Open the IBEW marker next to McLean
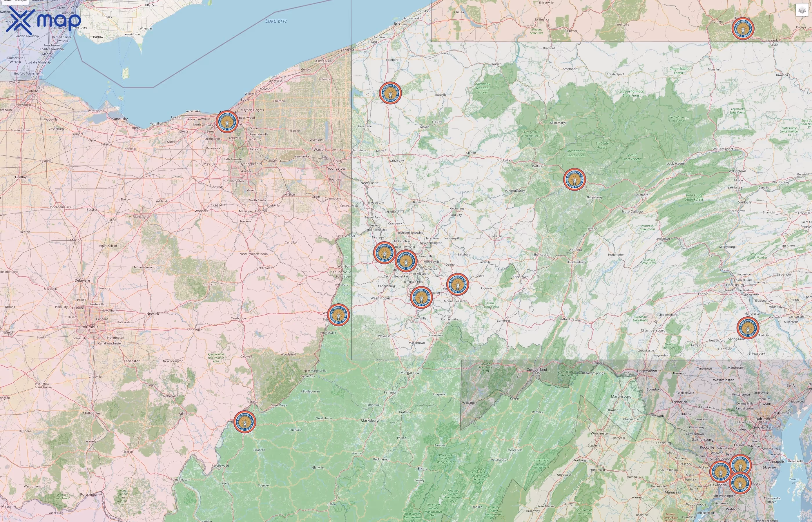The width and height of the screenshot is (812, 522). [720, 472]
